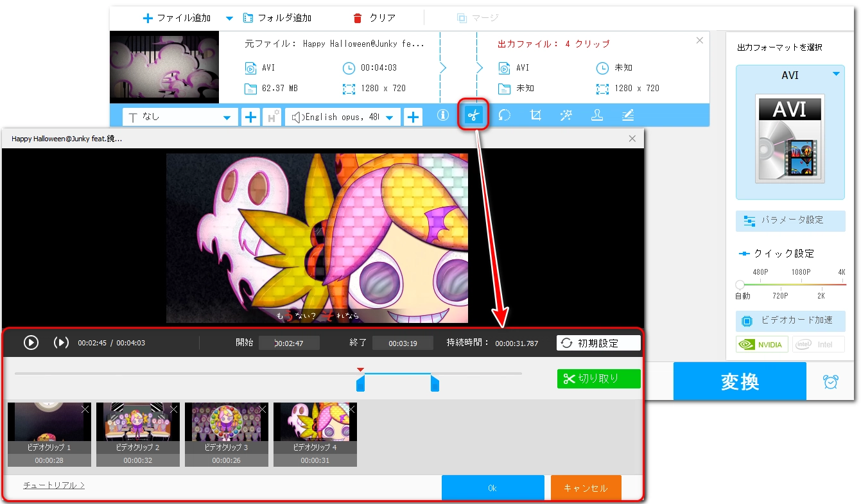Toggle NVIDIA hardware acceleration
Screen dimensions: 861x504
pos(761,344)
